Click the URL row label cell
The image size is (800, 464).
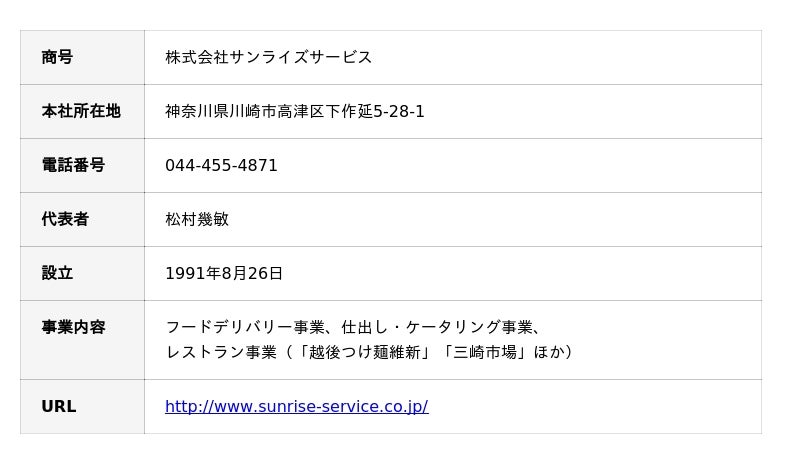click(x=82, y=406)
